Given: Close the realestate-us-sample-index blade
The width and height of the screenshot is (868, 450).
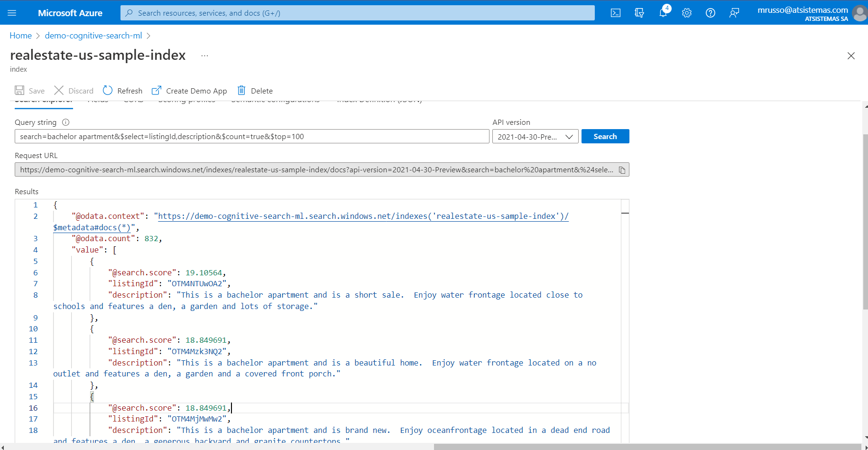Looking at the screenshot, I should pos(851,56).
